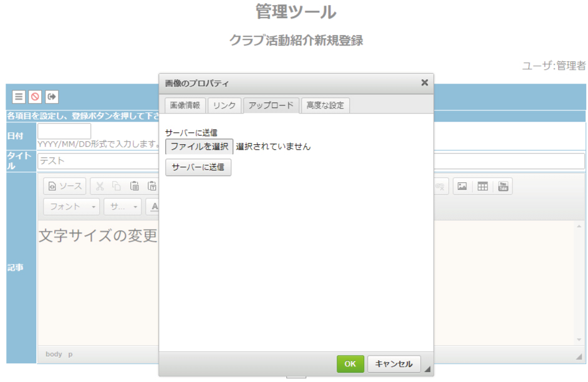Click the YouTube embed icon in the editor
Image resolution: width=588 pixels, height=382 pixels.
click(503, 186)
